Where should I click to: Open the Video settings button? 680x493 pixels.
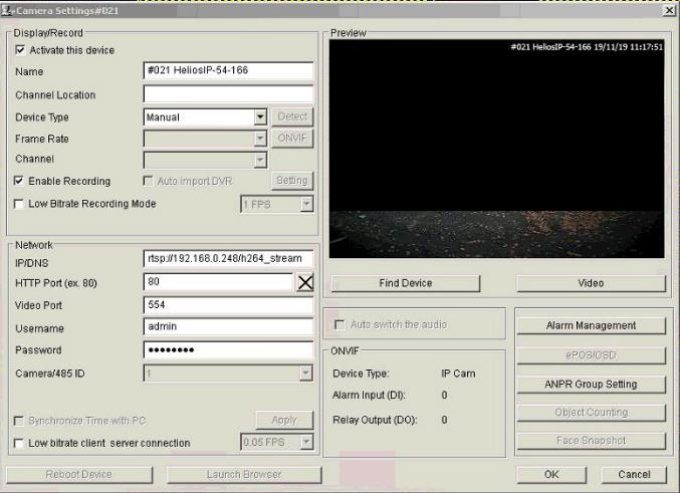point(591,283)
